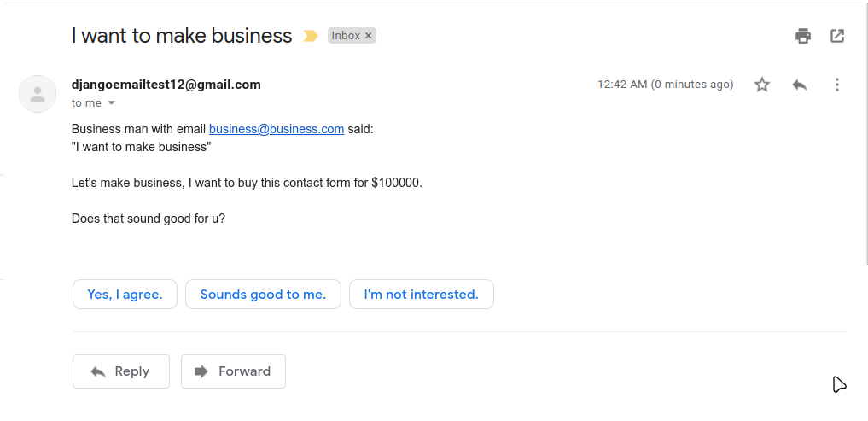
Task: Open the email in a new window
Action: point(837,36)
